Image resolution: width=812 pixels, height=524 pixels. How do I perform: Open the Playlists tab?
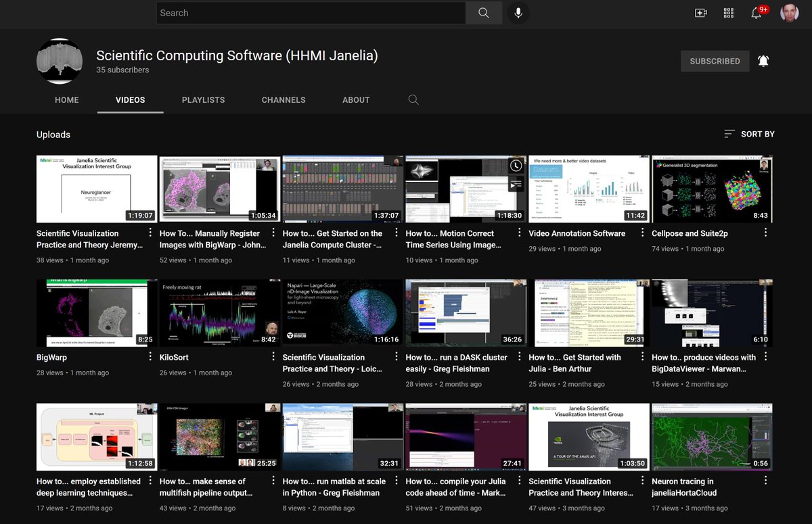pyautogui.click(x=203, y=100)
